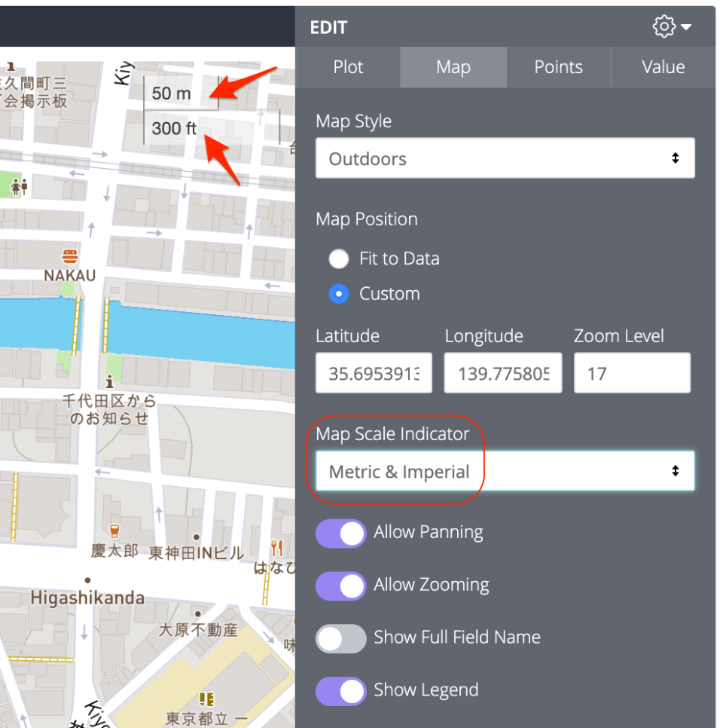This screenshot has height=728, width=723.
Task: Open the Map Scale Indicator dropdown
Action: pyautogui.click(x=505, y=470)
